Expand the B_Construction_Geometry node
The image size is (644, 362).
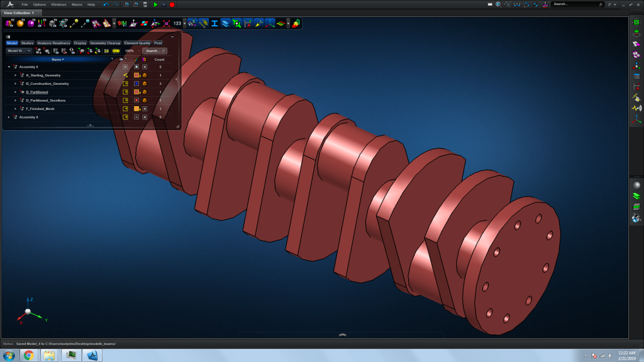pyautogui.click(x=16, y=84)
